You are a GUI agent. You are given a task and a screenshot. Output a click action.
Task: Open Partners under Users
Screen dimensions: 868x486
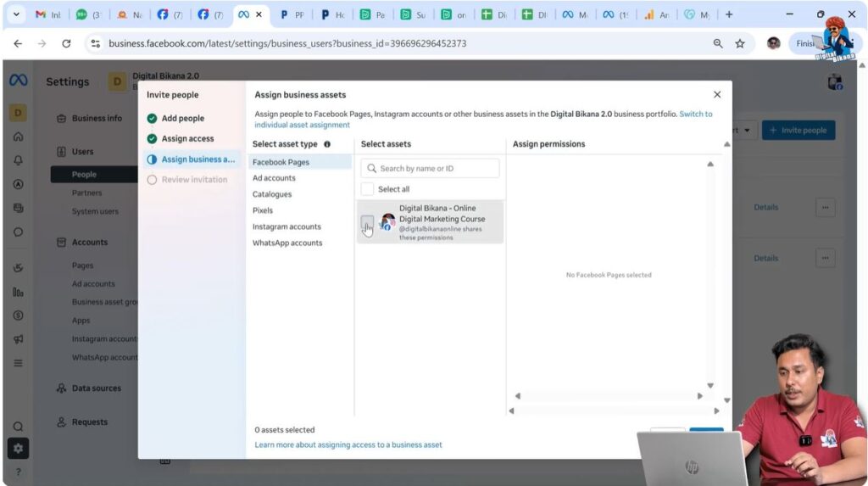87,193
